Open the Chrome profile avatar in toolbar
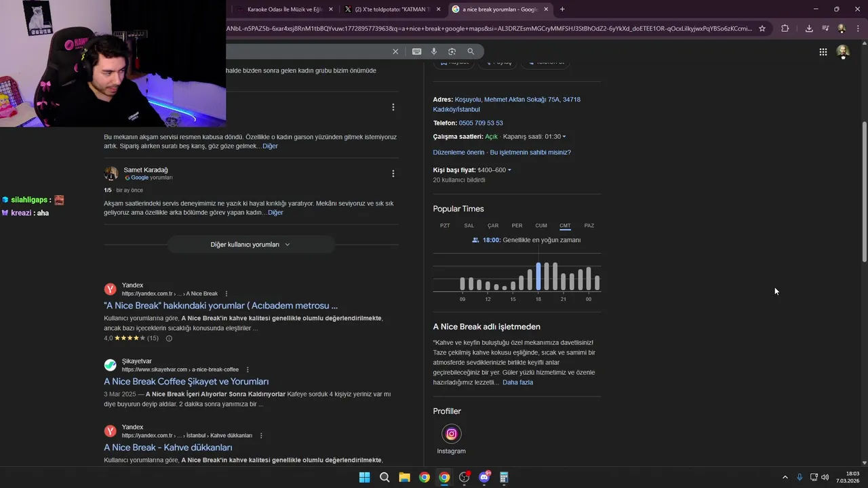 pyautogui.click(x=842, y=28)
